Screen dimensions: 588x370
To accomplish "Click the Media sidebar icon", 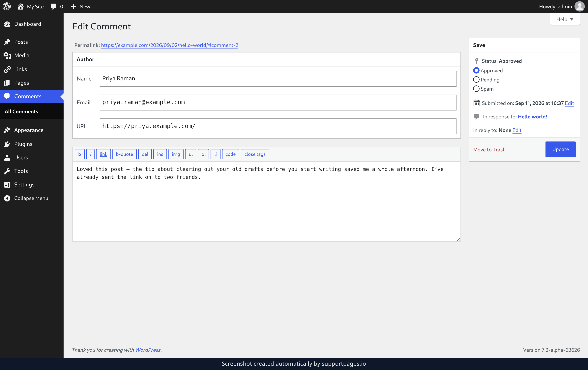I will [7, 55].
